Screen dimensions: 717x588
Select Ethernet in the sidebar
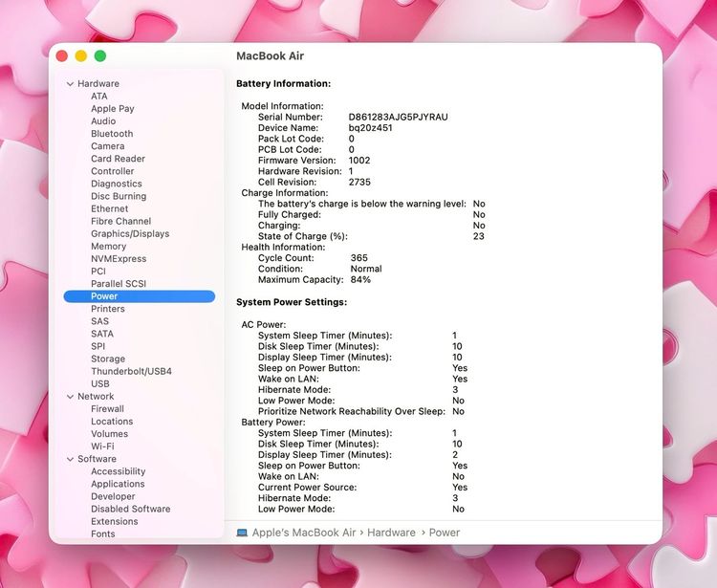tap(110, 208)
